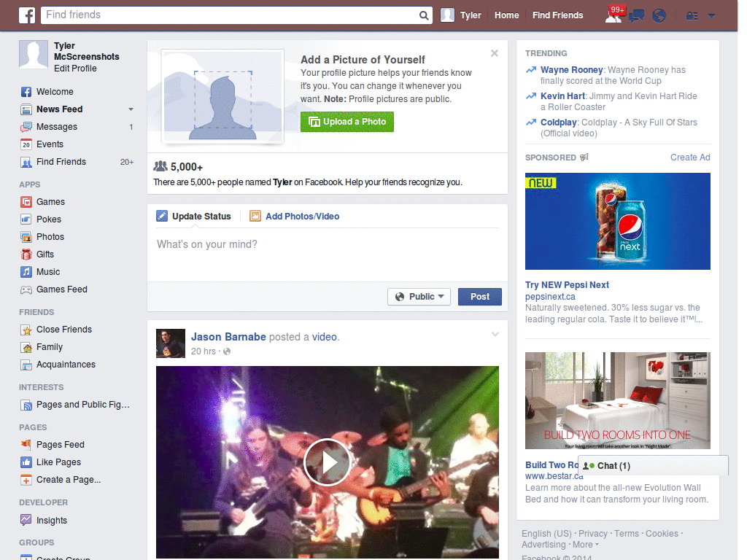Click the Insights chart icon

(x=26, y=520)
